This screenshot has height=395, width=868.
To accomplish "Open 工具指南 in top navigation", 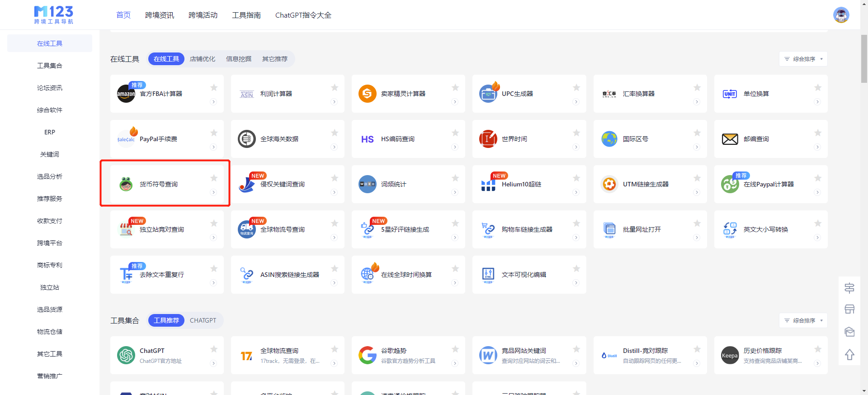I will 246,15.
